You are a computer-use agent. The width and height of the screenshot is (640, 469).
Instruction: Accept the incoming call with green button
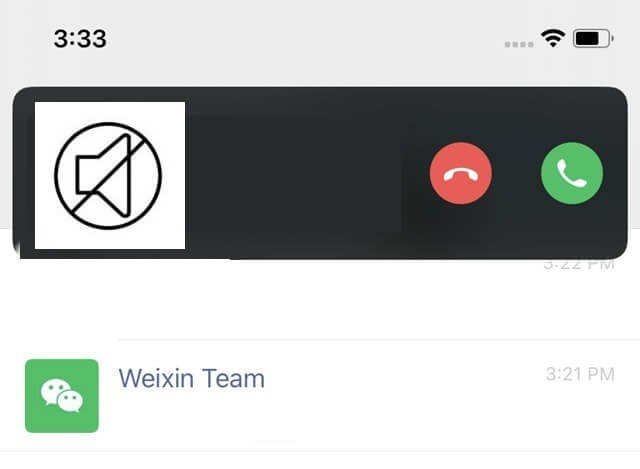[572, 173]
